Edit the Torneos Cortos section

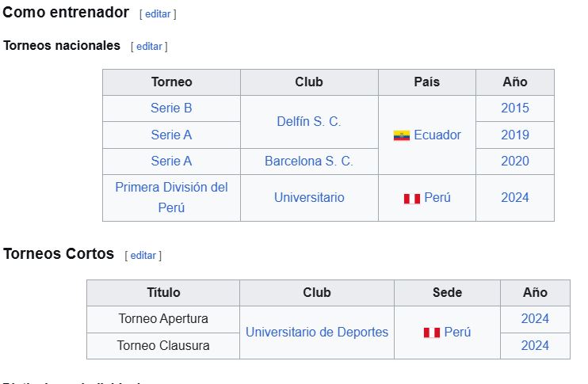coord(143,256)
